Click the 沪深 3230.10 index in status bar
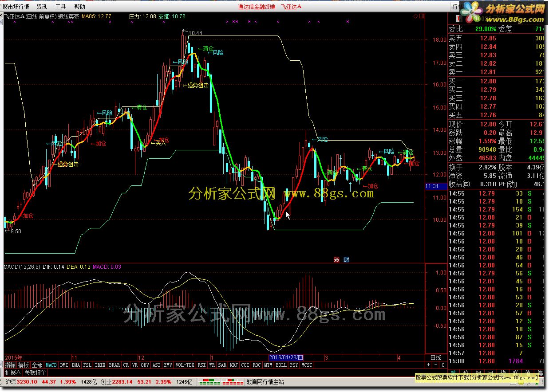This screenshot has width=549, height=392. 21,382
